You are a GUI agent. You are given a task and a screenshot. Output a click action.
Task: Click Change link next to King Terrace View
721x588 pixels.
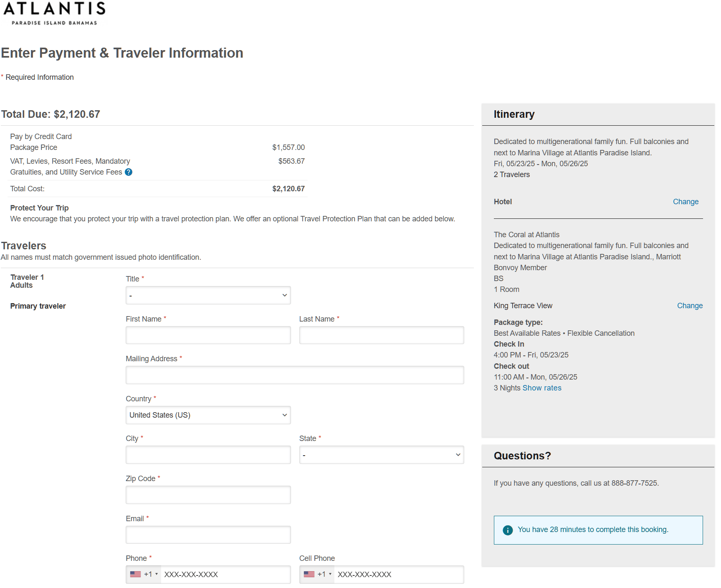click(690, 306)
